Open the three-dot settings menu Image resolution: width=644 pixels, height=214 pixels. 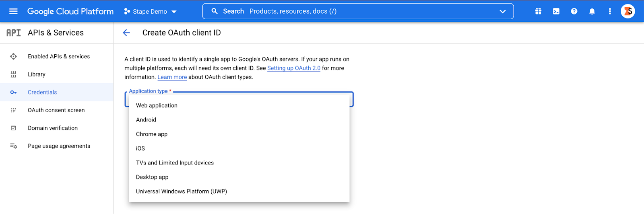click(x=610, y=11)
